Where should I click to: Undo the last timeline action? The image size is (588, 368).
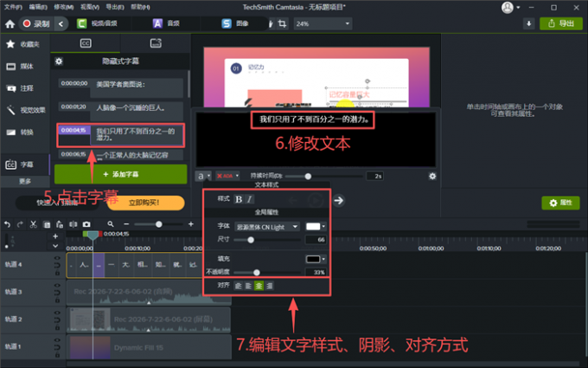pos(8,224)
